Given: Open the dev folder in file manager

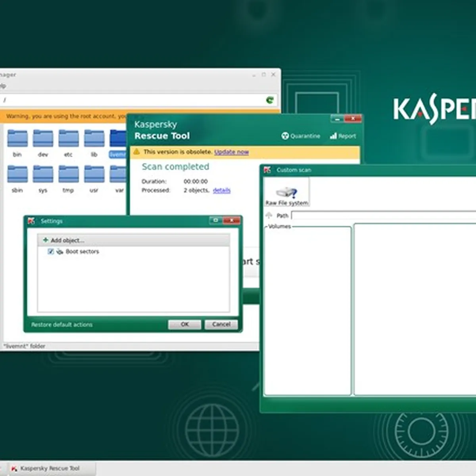Looking at the screenshot, I should (x=43, y=143).
